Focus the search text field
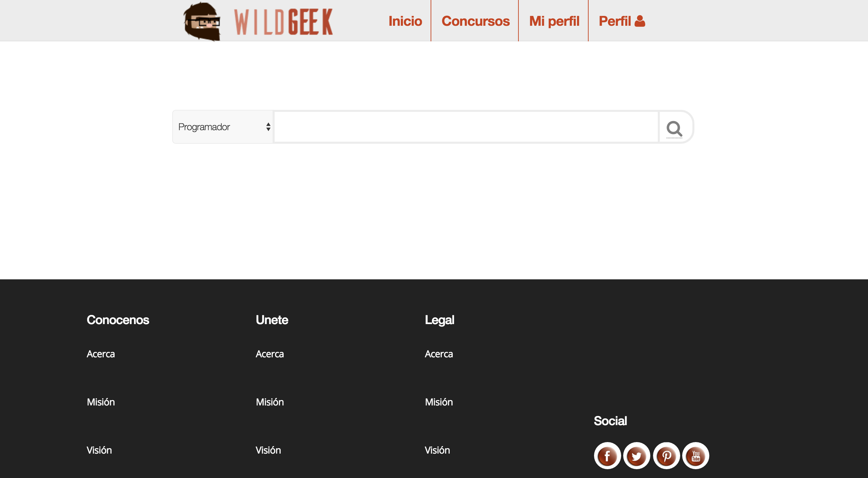This screenshot has height=478, width=868. (x=466, y=127)
